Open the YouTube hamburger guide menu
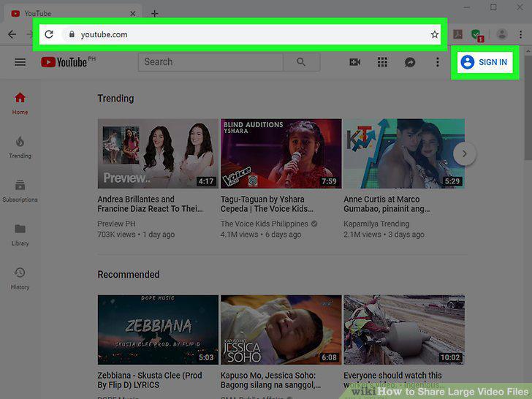Viewport: 532px width, 399px height. (20, 62)
